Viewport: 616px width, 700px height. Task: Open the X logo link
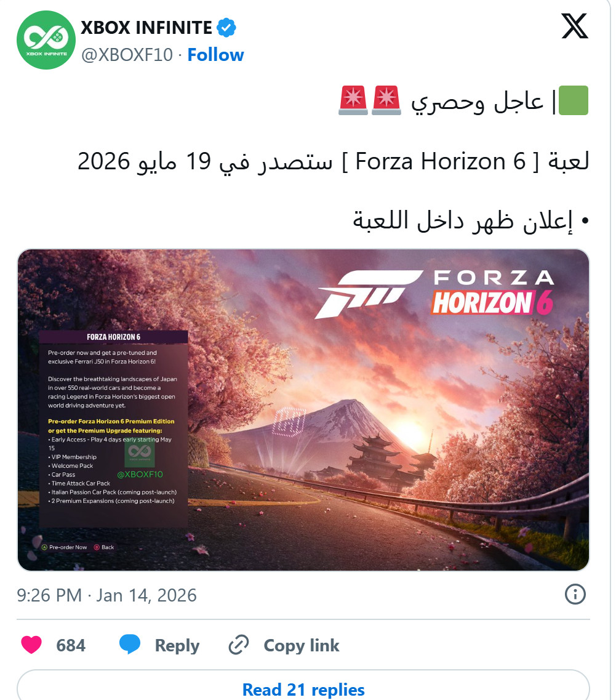tap(575, 26)
